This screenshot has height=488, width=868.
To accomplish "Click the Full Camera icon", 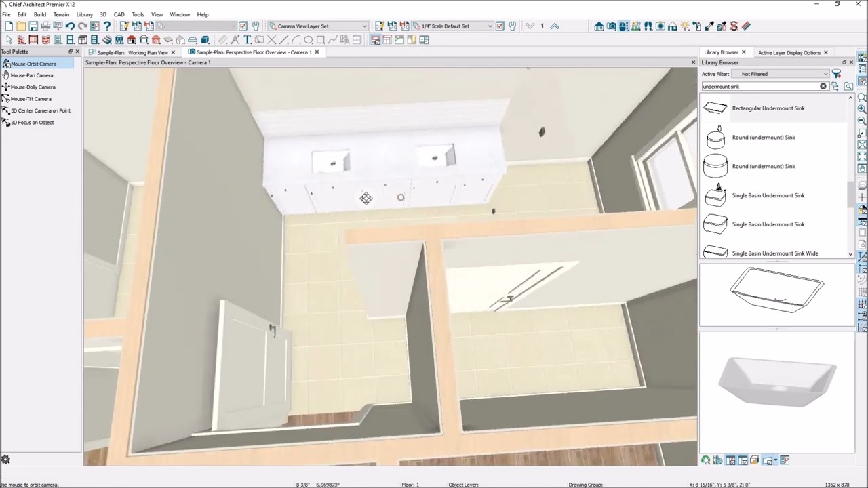I will pos(612,26).
